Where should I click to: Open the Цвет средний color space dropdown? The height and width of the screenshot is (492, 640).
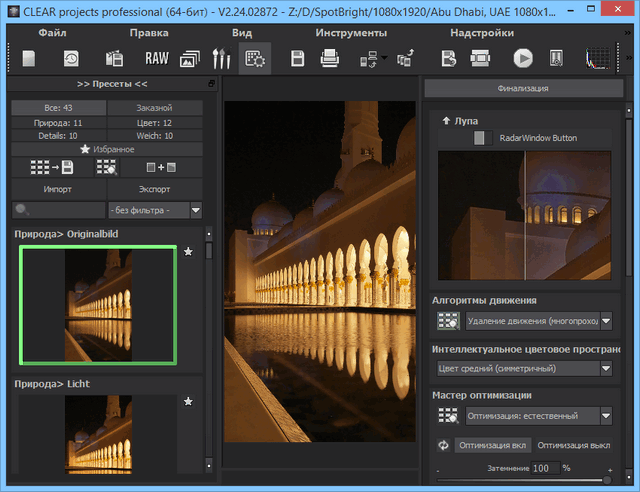606,368
